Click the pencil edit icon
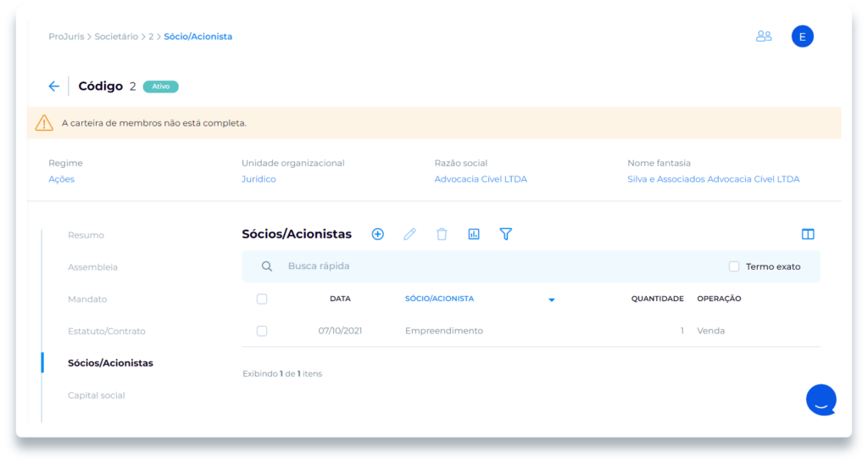The image size is (868, 464). tap(409, 234)
